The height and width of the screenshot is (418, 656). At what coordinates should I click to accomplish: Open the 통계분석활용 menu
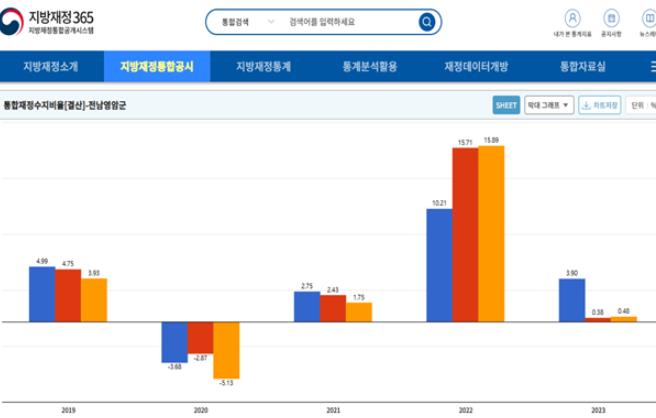(x=369, y=67)
